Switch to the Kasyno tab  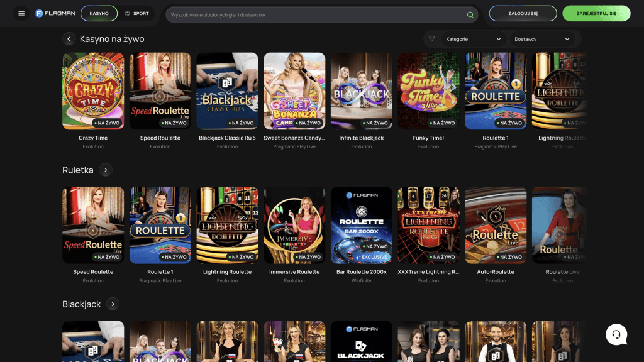[x=99, y=13]
